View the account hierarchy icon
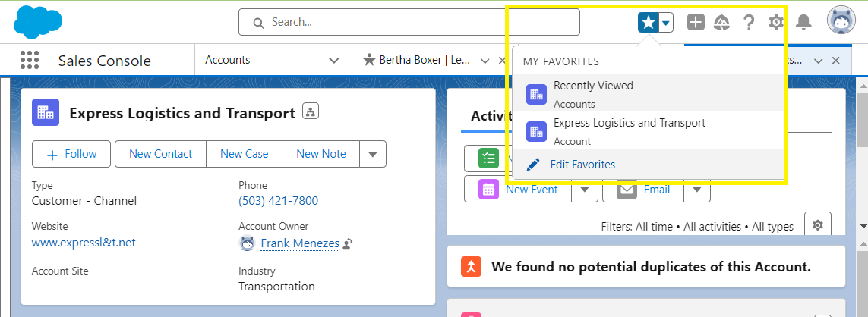The height and width of the screenshot is (317, 868). pyautogui.click(x=311, y=111)
